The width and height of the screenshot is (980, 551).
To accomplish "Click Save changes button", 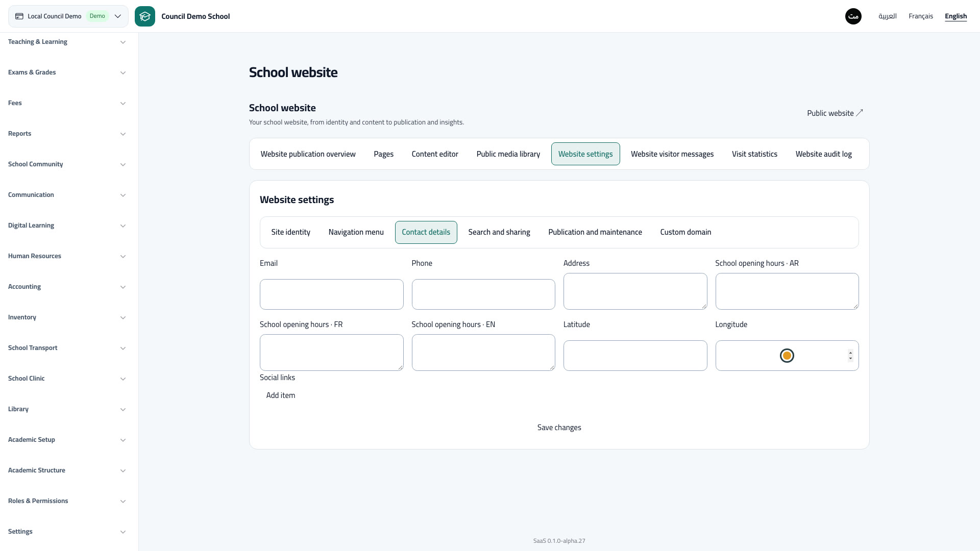I will pos(559,428).
